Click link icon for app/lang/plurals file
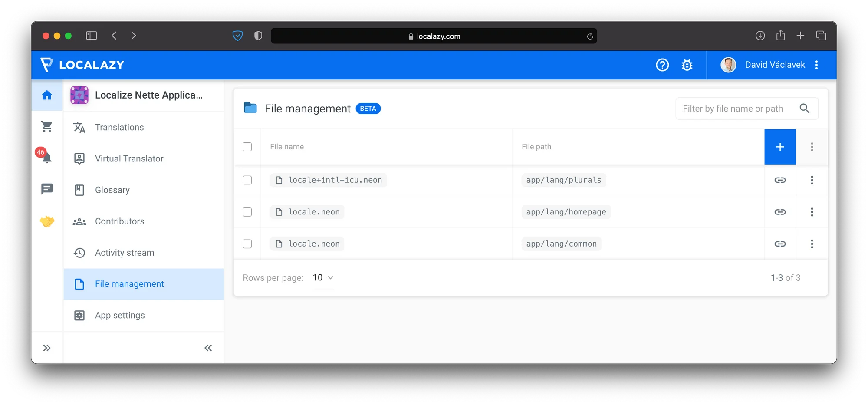 click(x=780, y=180)
